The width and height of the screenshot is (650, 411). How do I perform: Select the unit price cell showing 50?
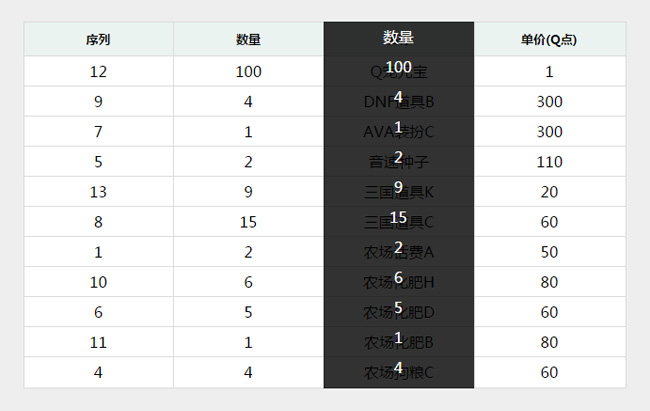(549, 252)
